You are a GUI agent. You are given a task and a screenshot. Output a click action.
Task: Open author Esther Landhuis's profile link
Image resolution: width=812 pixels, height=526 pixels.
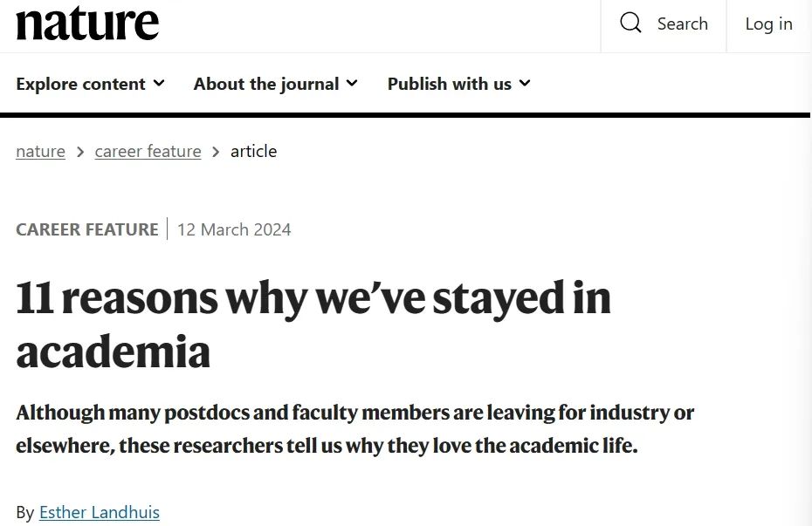point(100,513)
